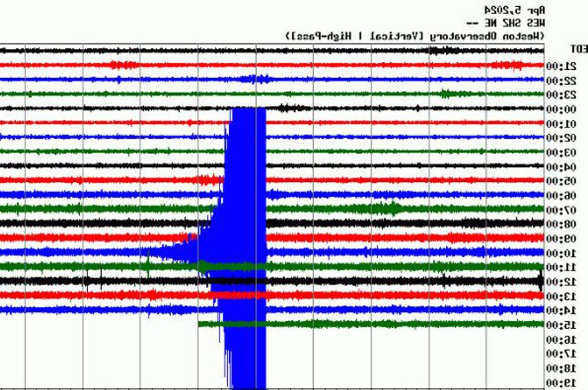Select the 13:00 time label
588x390 pixels.
[x=561, y=296]
